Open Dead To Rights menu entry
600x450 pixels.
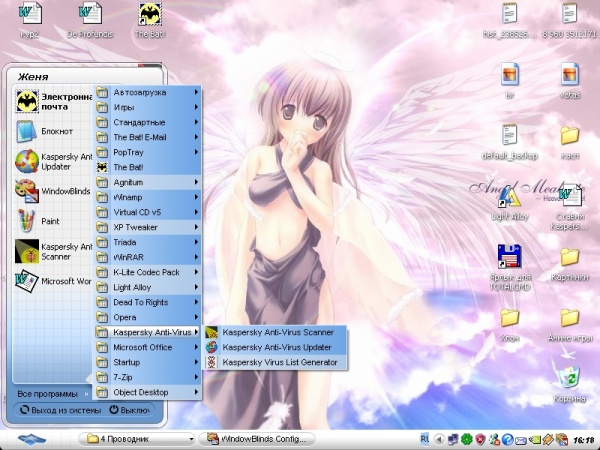[148, 302]
